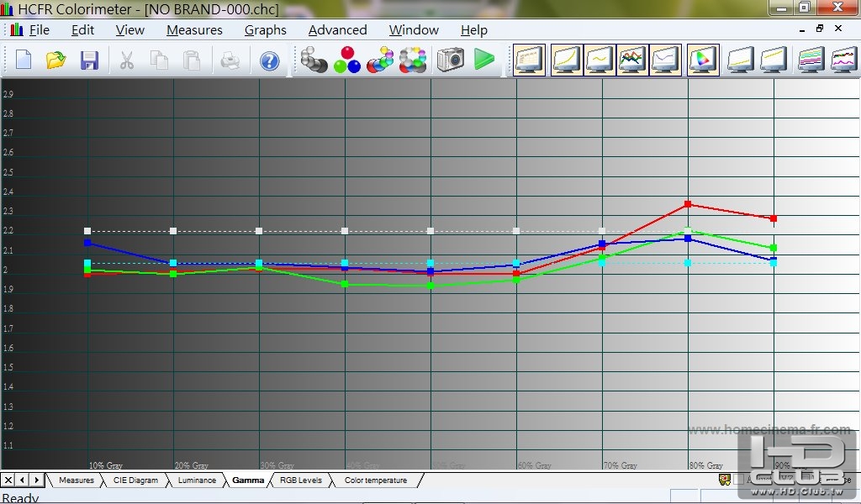The width and height of the screenshot is (861, 504).
Task: Click the left tab scroll arrow
Action: (23, 480)
